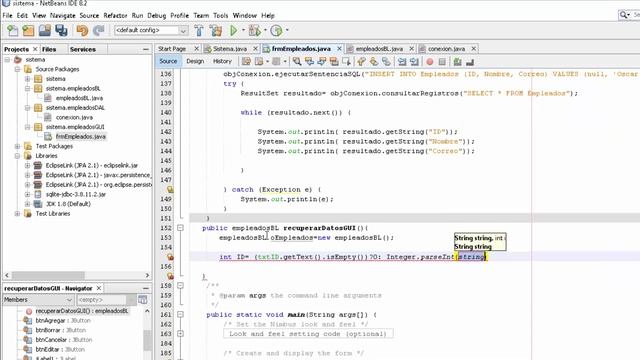Open the Debug project dropdown arrow
Image resolution: width=640 pixels, height=360 pixels.
tap(265, 30)
